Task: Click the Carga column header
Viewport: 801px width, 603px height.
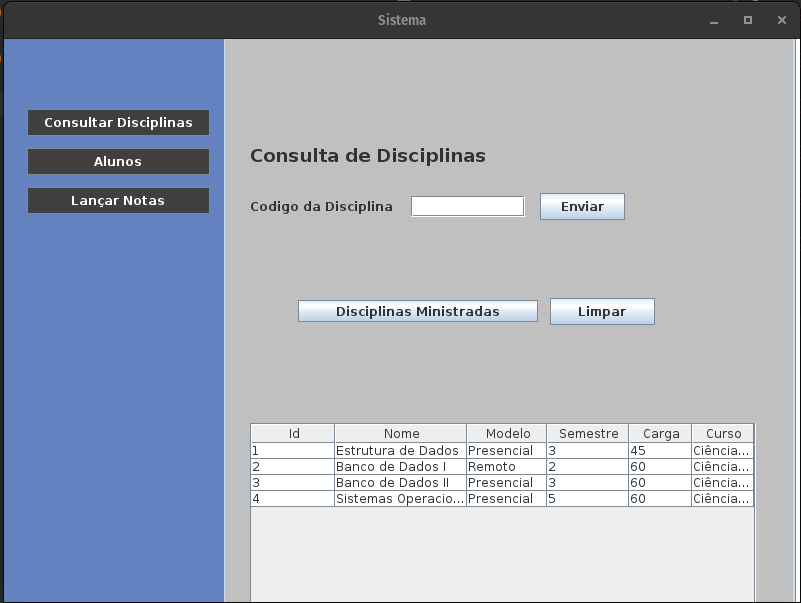Action: pos(658,433)
